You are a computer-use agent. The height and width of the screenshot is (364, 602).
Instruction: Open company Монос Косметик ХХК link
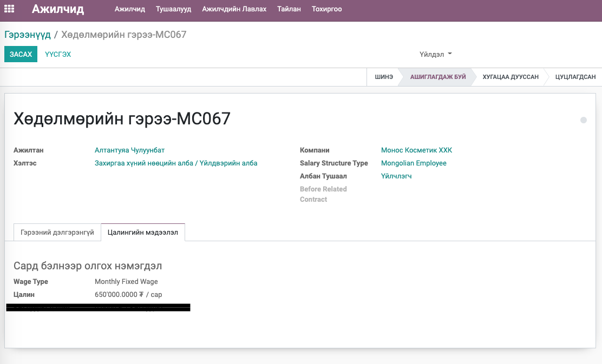(416, 150)
